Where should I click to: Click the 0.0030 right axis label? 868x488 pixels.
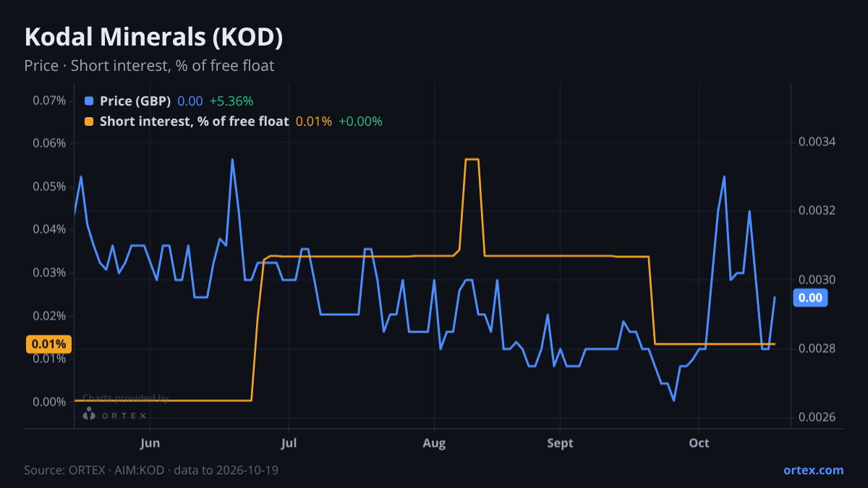pyautogui.click(x=817, y=280)
